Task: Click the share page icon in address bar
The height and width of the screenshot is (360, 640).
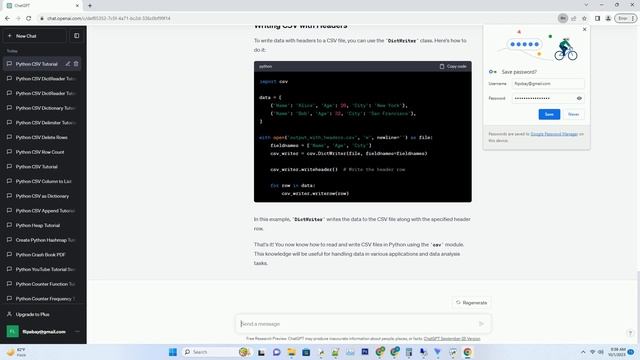Action: coord(573,18)
